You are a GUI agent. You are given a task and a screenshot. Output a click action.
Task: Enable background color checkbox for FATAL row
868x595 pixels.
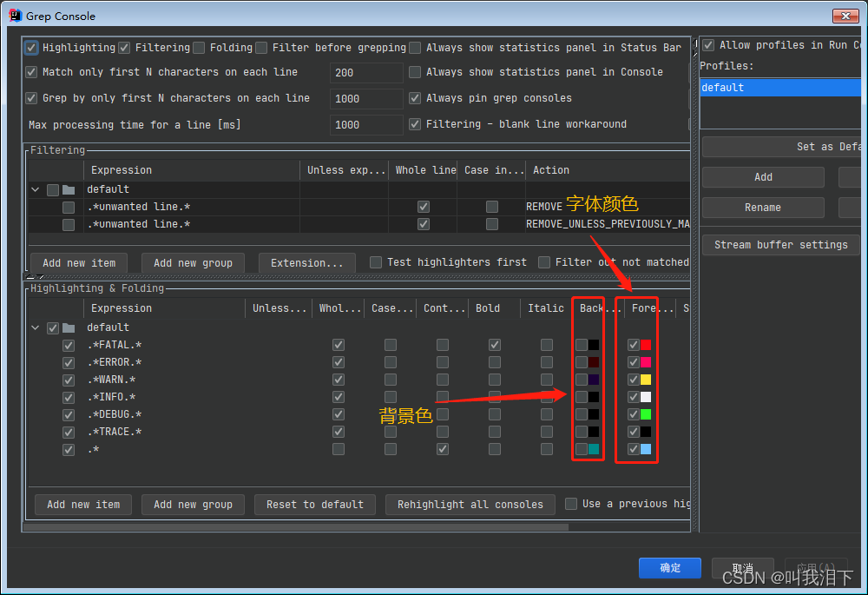tap(581, 345)
